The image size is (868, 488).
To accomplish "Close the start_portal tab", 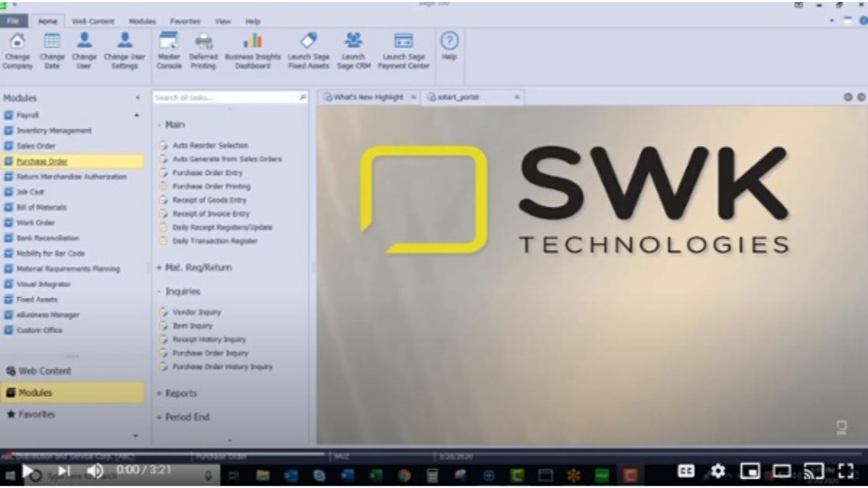I will (x=517, y=97).
